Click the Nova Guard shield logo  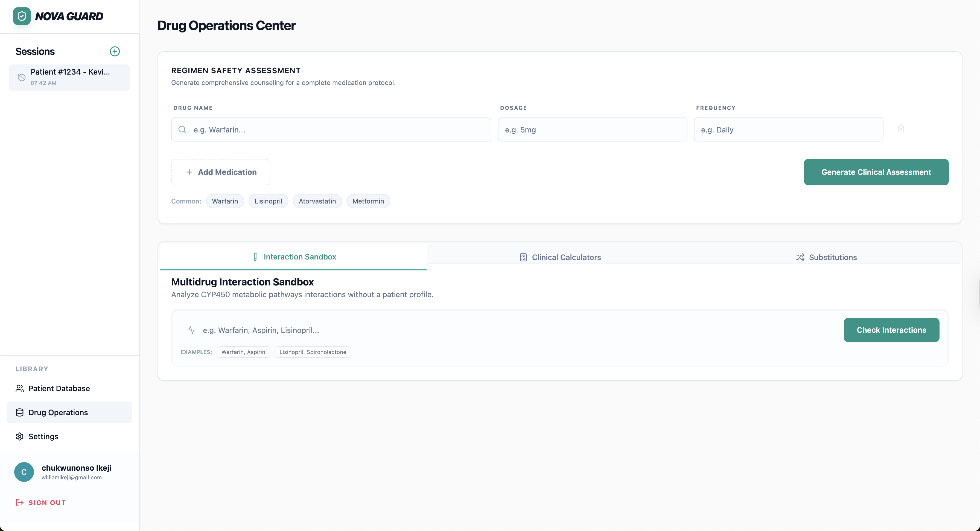click(22, 16)
